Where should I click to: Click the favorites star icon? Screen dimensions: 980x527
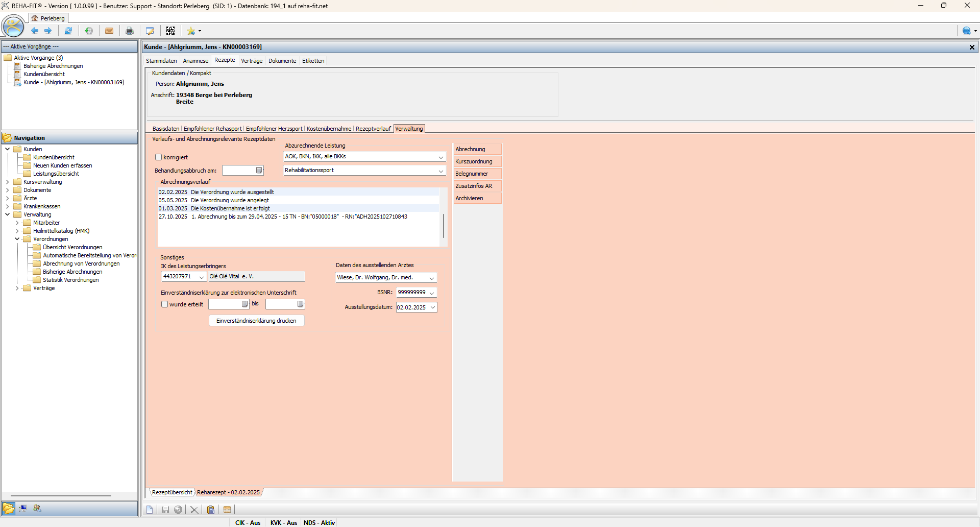point(191,31)
